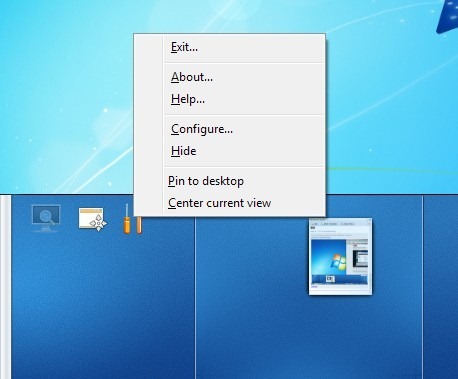This screenshot has height=379, width=458.
Task: Choose Exit... from the context menu
Action: click(x=229, y=47)
